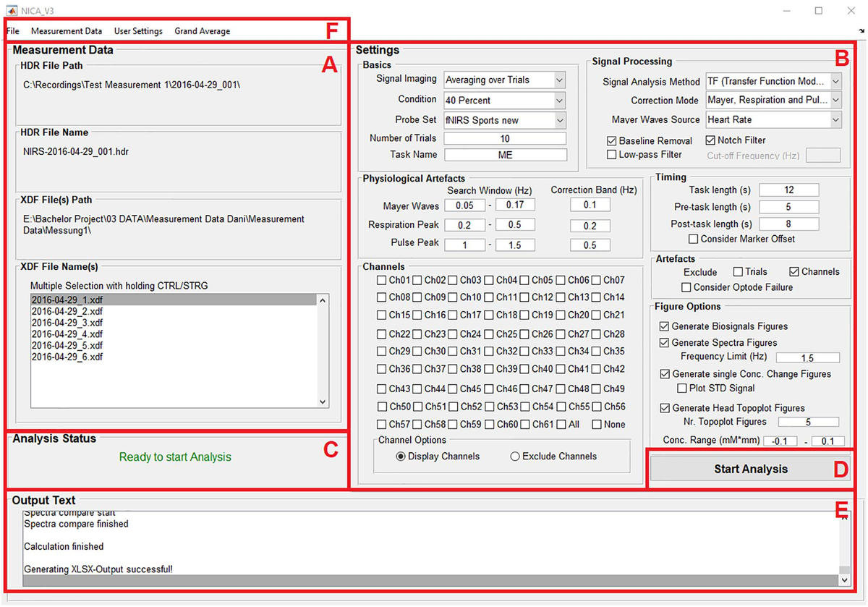Click the Output Text vertical scrollbar down arrow
This screenshot has height=607, width=868.
click(x=843, y=580)
